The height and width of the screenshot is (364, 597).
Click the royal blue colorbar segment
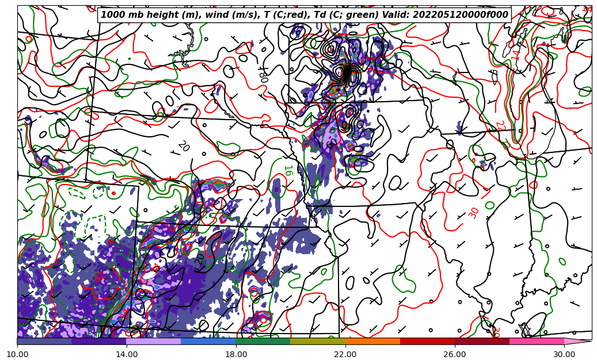[208, 341]
